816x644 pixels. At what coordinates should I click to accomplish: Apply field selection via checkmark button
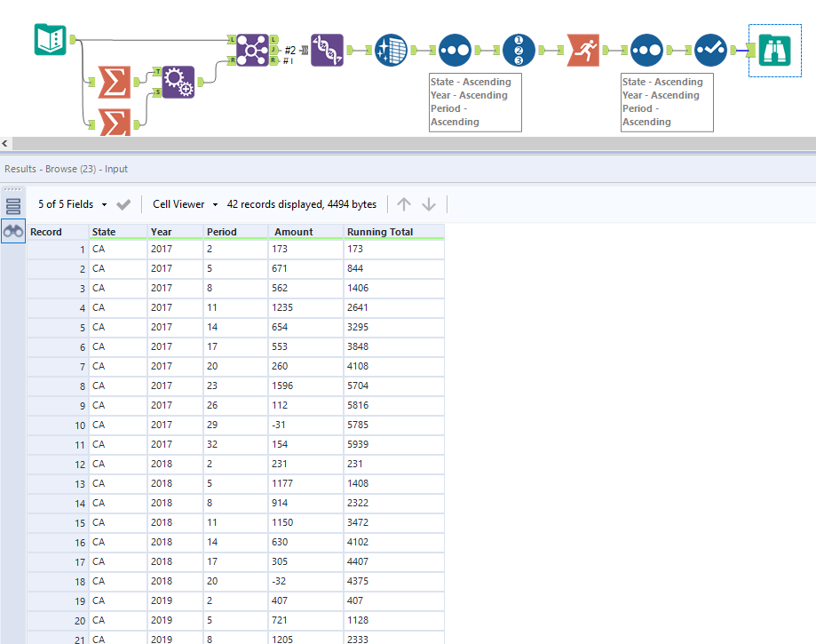click(x=123, y=203)
